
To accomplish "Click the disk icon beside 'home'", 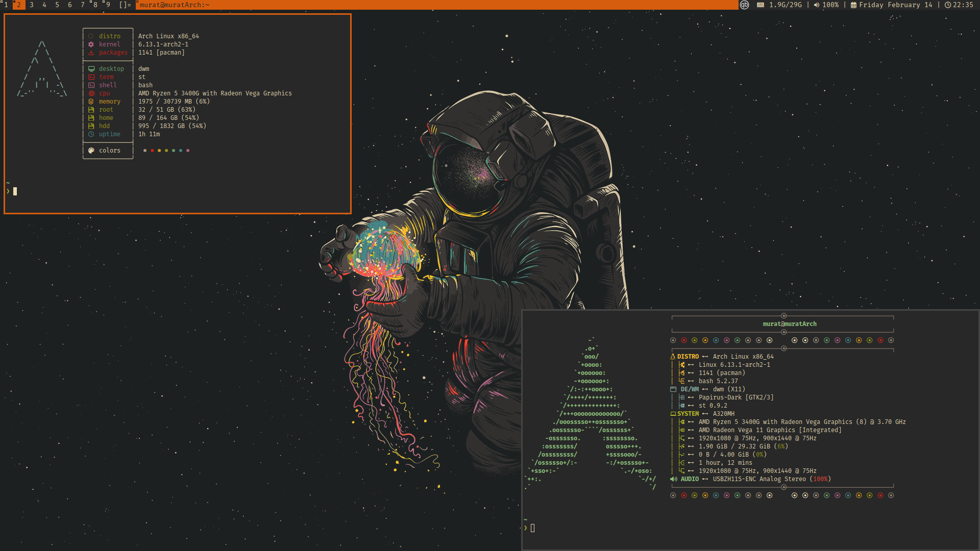I will 91,118.
